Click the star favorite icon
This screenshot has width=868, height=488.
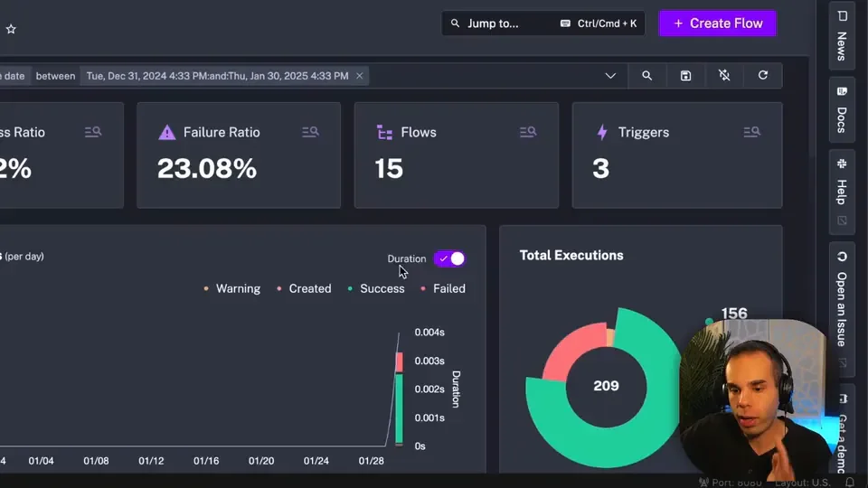pyautogui.click(x=11, y=29)
